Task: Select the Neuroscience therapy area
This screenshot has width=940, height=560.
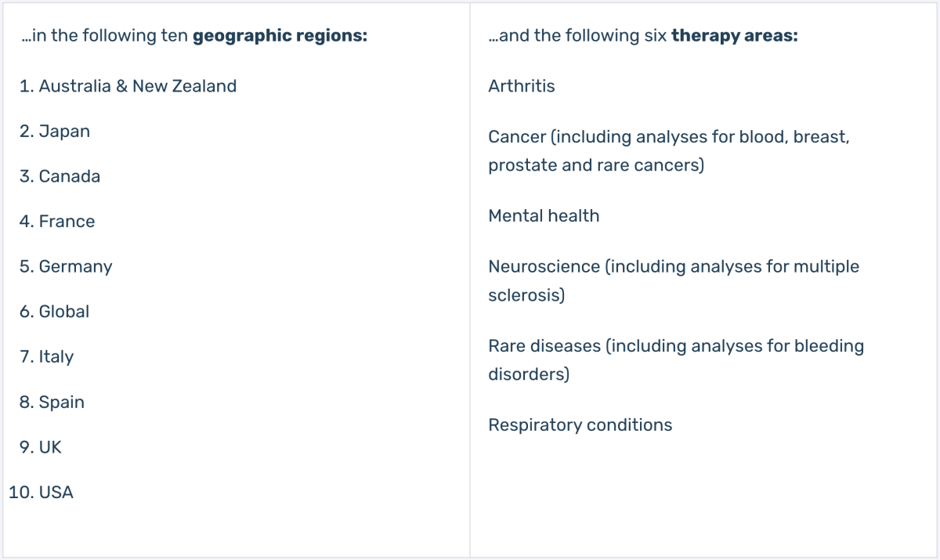Action: click(x=674, y=281)
